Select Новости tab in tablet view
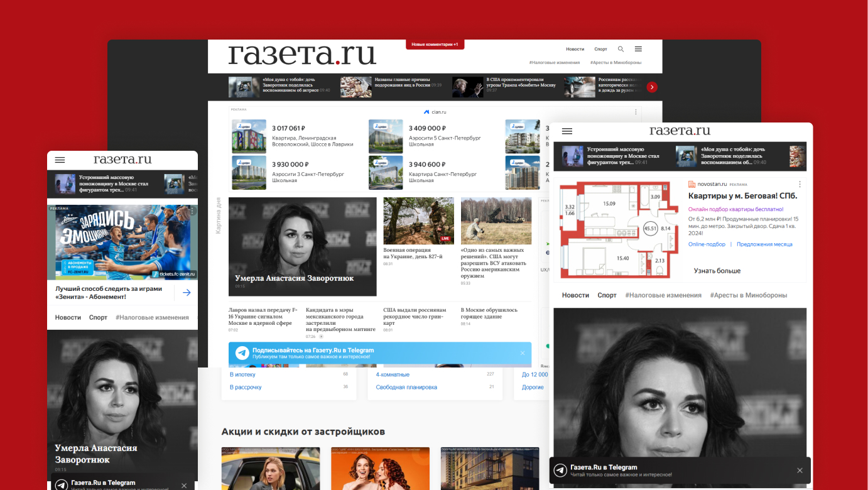This screenshot has height=490, width=868. [575, 295]
